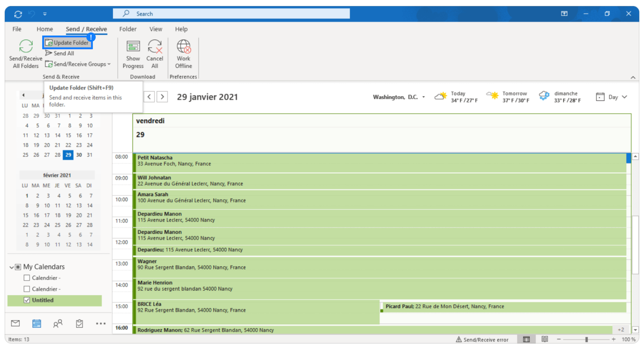
Task: Open the Rodriguez Manon appointment
Action: [x=373, y=330]
